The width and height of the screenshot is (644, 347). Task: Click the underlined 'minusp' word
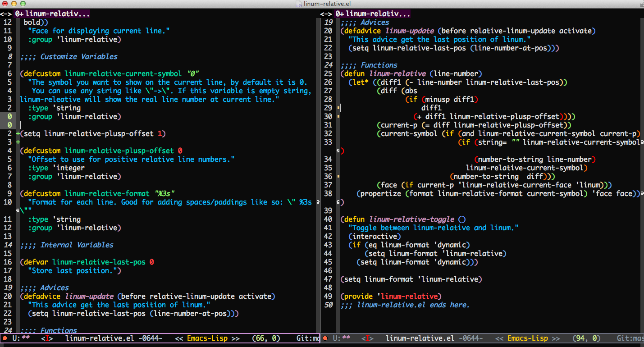click(438, 99)
